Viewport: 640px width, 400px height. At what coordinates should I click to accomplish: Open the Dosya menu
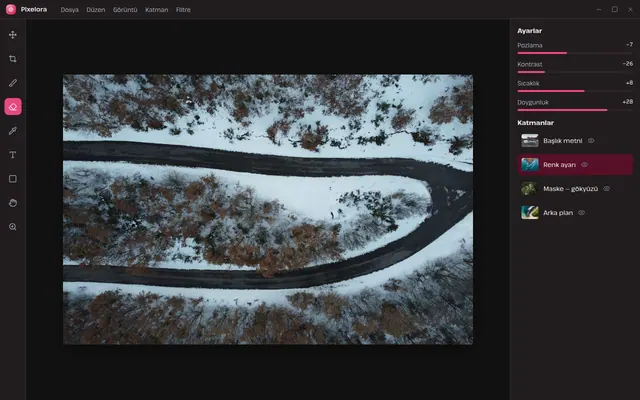[69, 10]
